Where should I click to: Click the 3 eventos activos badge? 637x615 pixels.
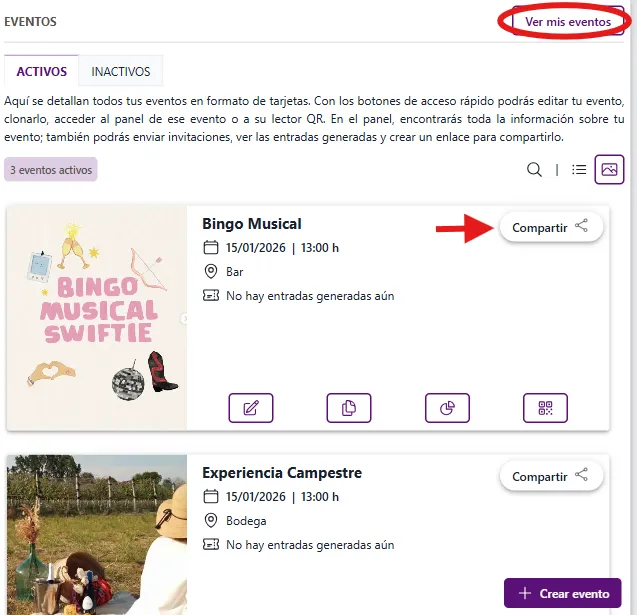point(51,170)
